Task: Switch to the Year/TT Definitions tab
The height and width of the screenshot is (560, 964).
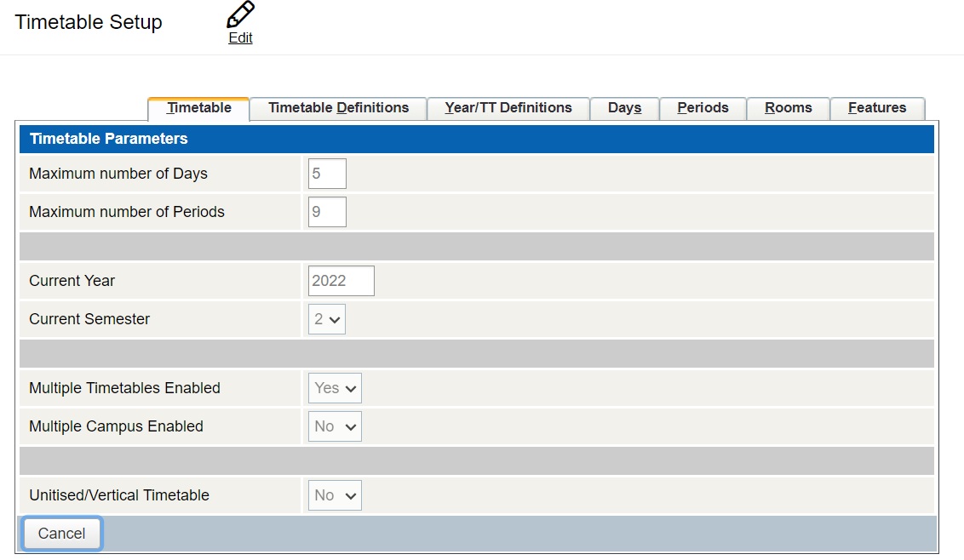Action: (508, 108)
